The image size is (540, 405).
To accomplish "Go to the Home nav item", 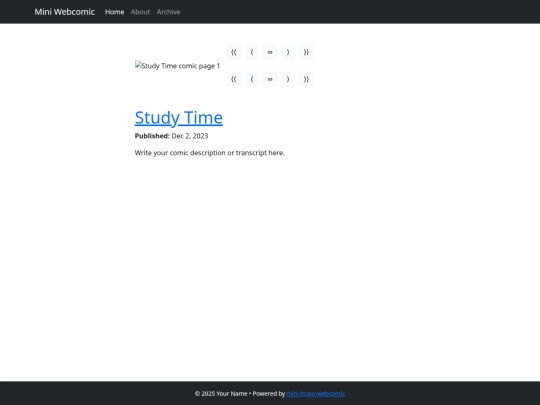I will [114, 12].
